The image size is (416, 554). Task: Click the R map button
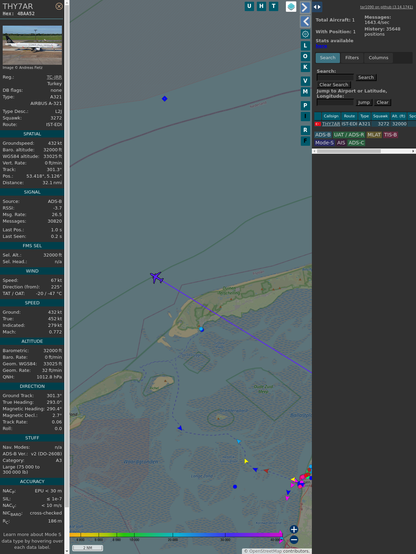305,130
